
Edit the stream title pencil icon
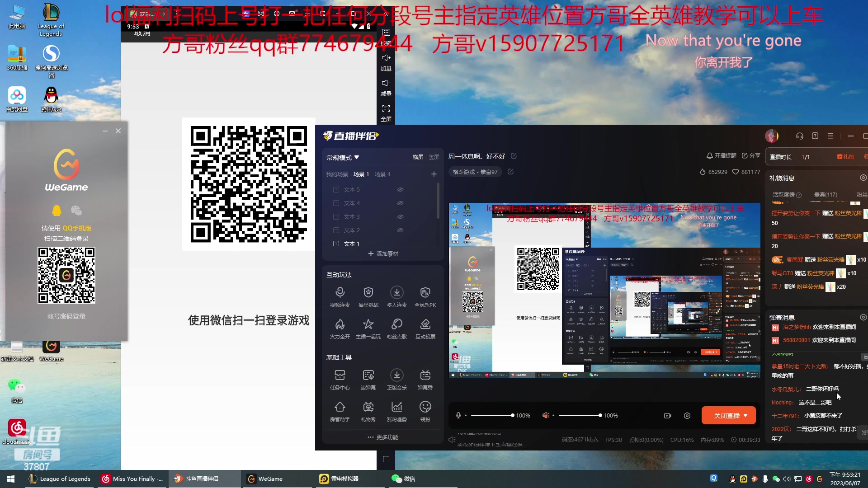tap(514, 156)
